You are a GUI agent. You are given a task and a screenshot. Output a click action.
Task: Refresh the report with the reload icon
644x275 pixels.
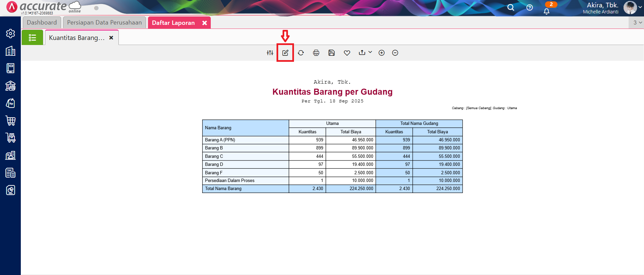point(301,53)
